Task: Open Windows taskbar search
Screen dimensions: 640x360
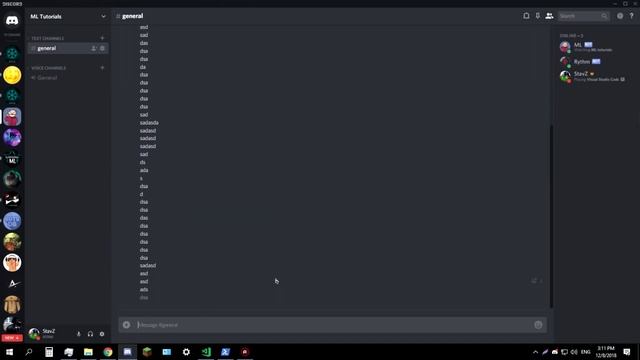Action: click(x=29, y=352)
